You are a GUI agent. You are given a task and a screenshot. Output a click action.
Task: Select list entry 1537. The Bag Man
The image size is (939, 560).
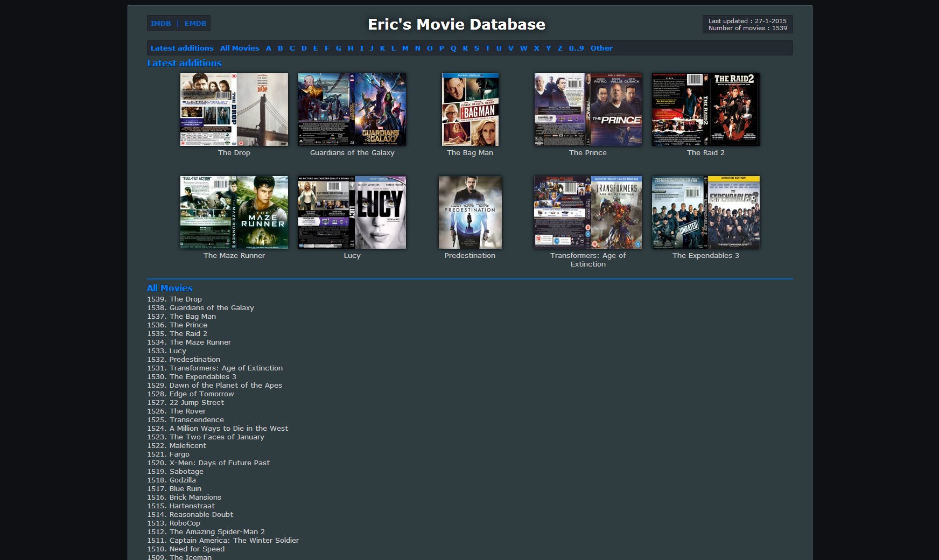[x=181, y=317]
